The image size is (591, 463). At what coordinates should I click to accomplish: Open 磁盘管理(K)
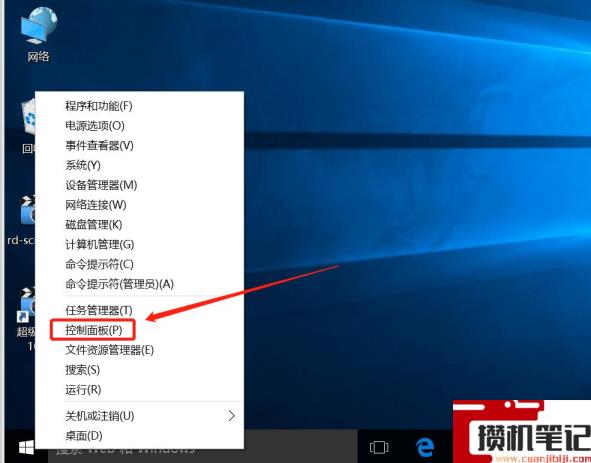(93, 225)
